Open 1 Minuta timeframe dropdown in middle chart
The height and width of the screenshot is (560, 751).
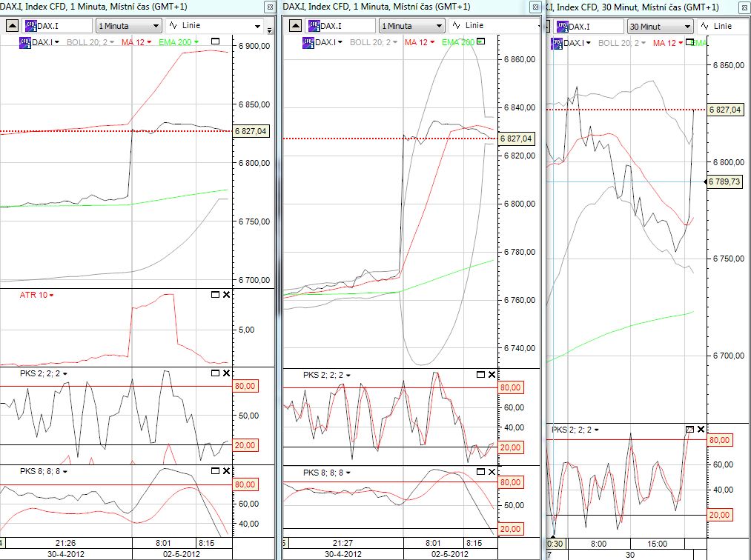pyautogui.click(x=412, y=26)
